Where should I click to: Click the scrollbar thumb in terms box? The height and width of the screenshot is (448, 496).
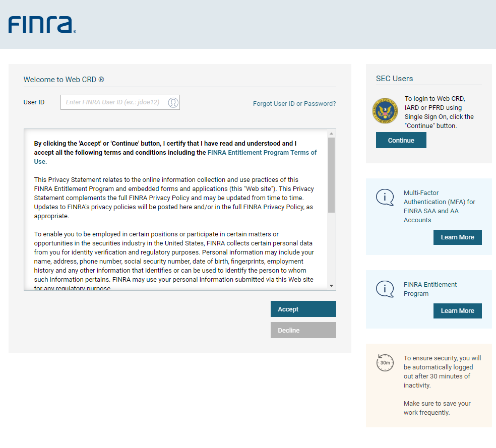(x=331, y=174)
